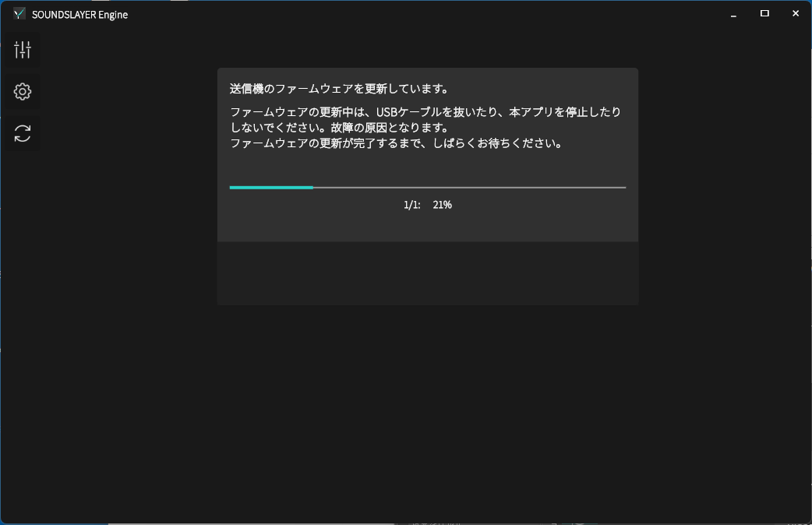The image size is (812, 525).
Task: Open the firmware update sync page
Action: (x=23, y=133)
